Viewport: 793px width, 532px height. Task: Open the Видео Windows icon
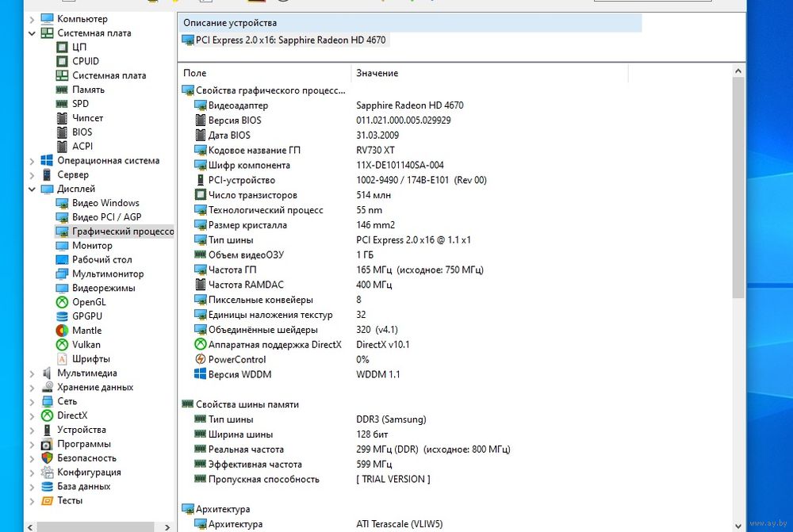(62, 203)
